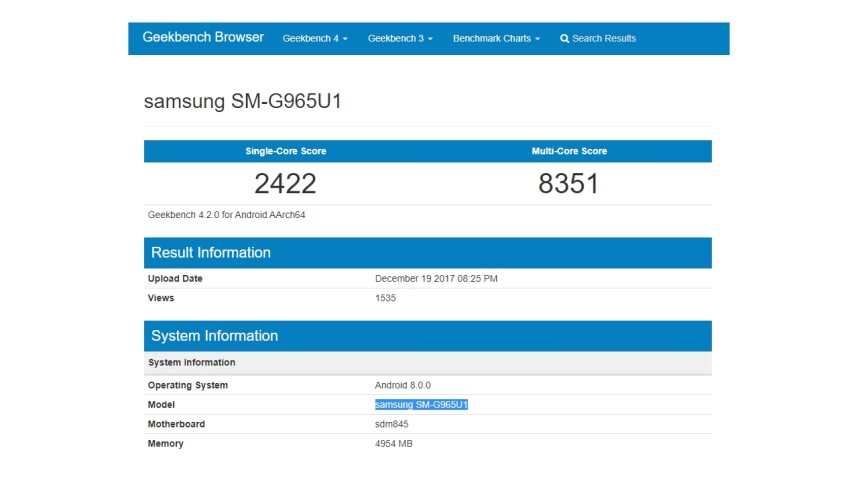The image size is (858, 483).
Task: Click the search magnifier icon
Action: click(565, 39)
